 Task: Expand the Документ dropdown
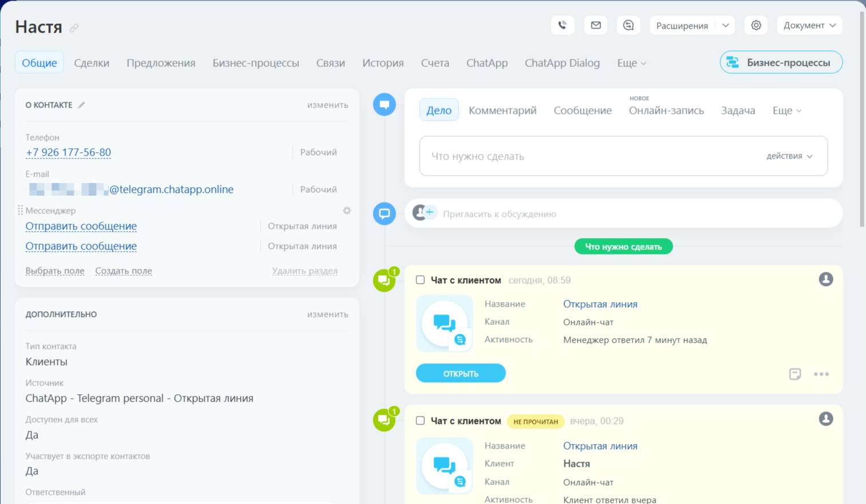(x=809, y=25)
